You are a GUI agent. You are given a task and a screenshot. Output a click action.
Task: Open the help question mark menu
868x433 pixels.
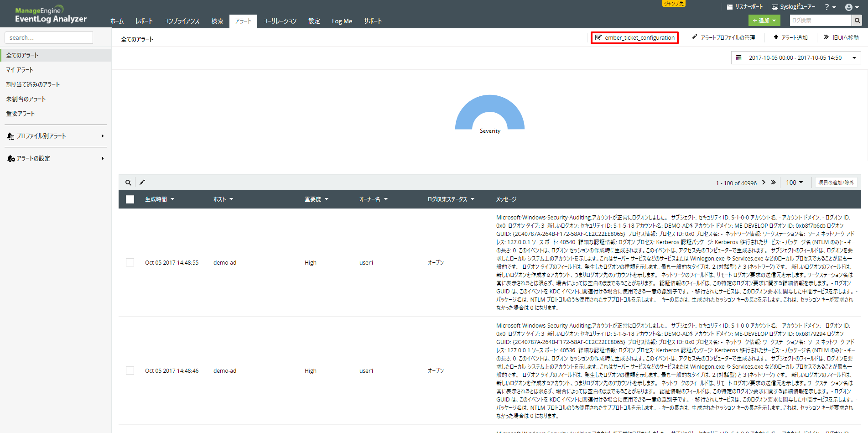(830, 7)
